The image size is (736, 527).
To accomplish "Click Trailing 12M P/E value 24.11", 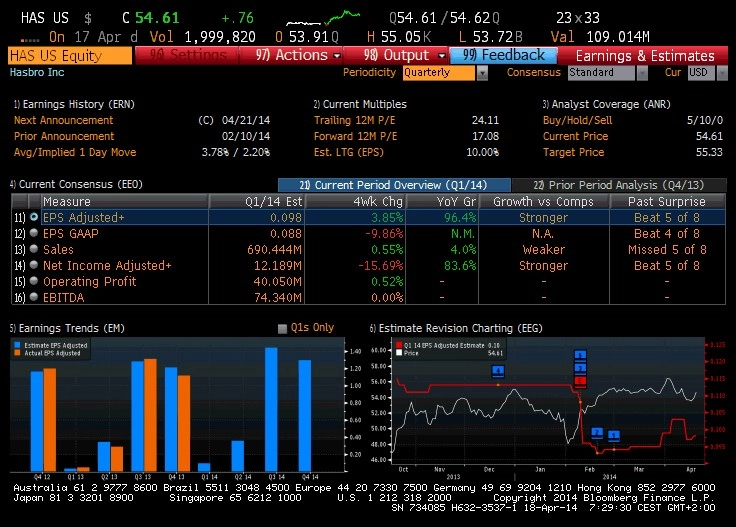I will pyautogui.click(x=485, y=120).
